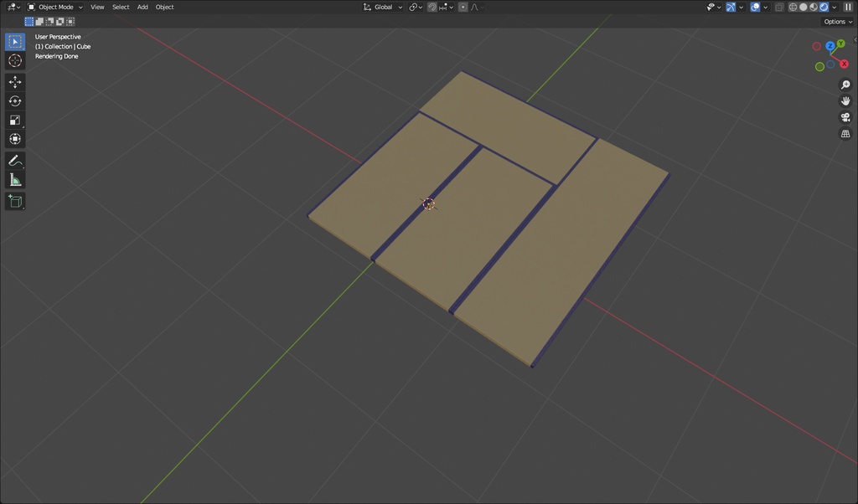
Task: Set selection mode to extend
Action: pyautogui.click(x=39, y=21)
